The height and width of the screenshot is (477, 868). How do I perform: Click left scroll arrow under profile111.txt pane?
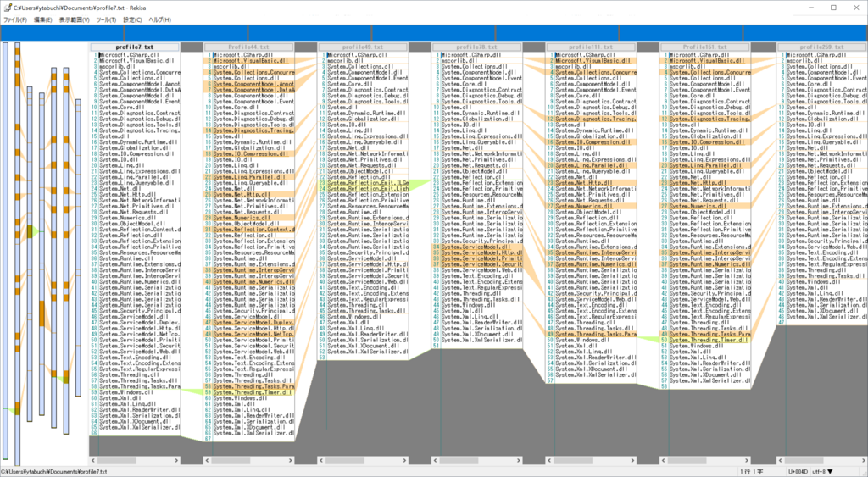[x=549, y=460]
